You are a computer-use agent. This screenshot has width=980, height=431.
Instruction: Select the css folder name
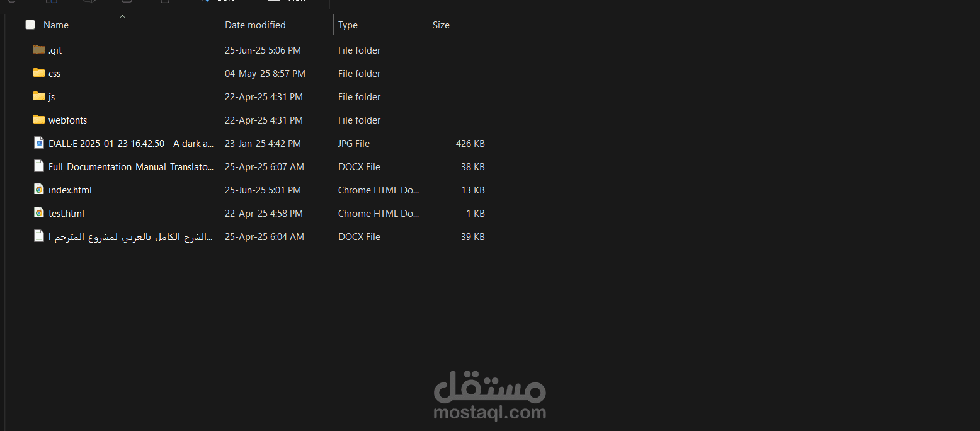[x=54, y=74]
